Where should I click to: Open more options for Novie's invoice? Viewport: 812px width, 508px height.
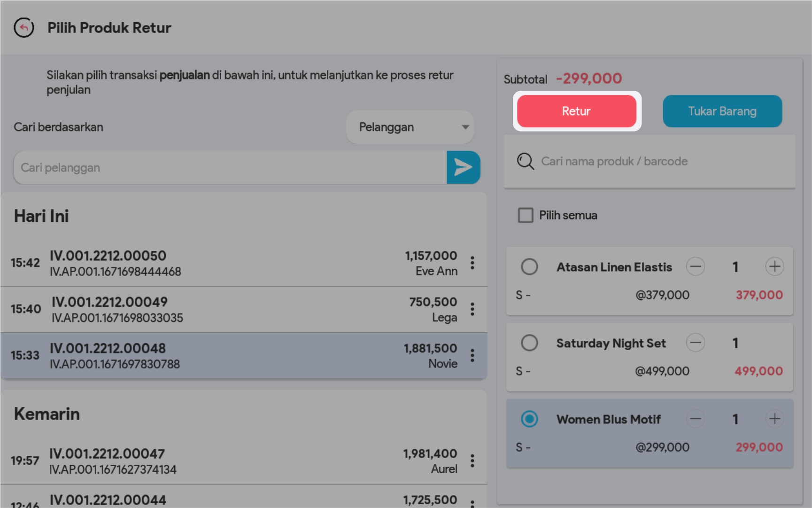(472, 356)
